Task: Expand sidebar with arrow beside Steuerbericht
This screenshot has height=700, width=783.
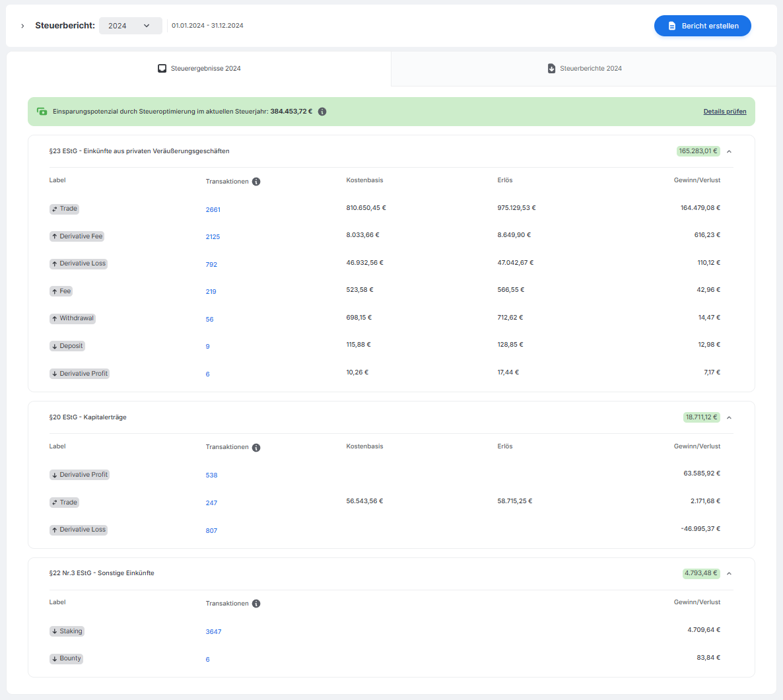Action: [22, 26]
